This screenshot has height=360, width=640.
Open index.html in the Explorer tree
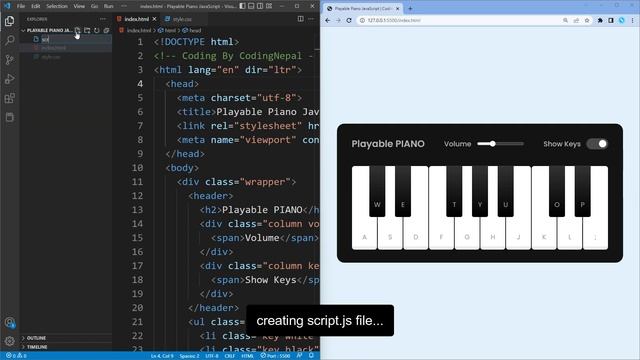tap(53, 48)
